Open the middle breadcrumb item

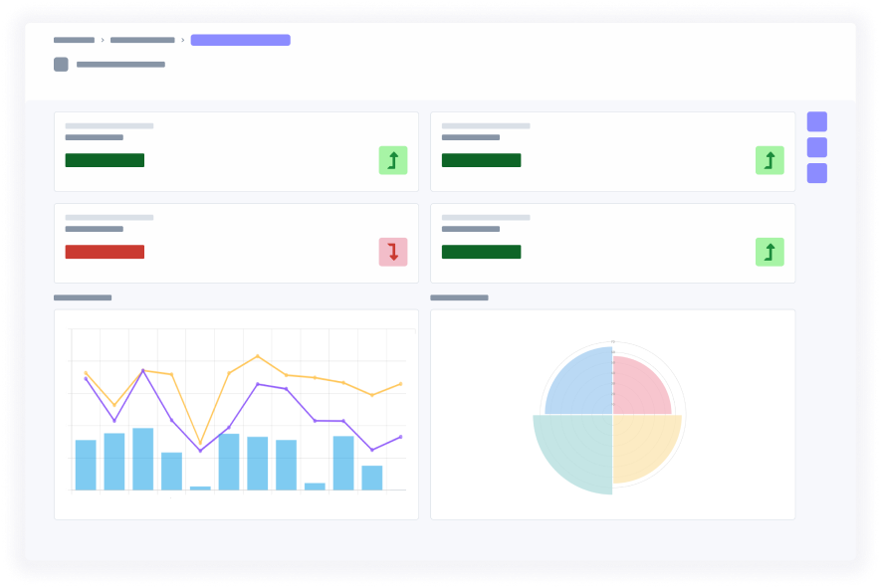[141, 40]
